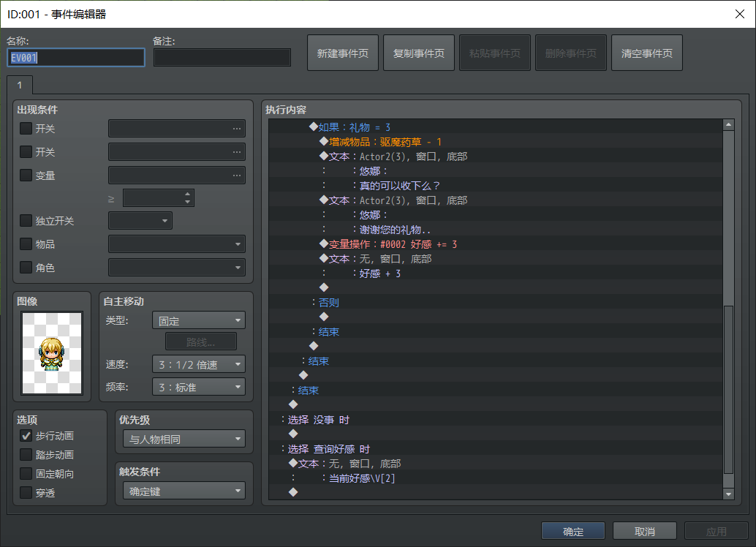Expand the 类型 movement dropdown showing 固定
This screenshot has height=547, width=756.
tap(199, 320)
